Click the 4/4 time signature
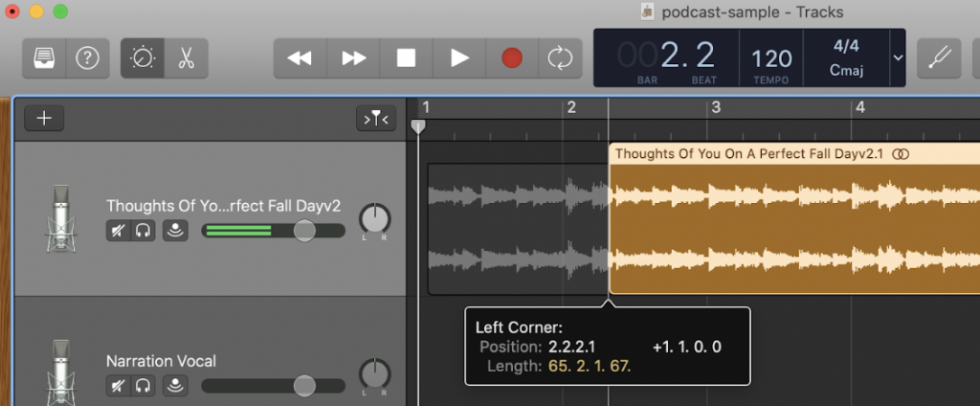The height and width of the screenshot is (406, 980). pyautogui.click(x=846, y=46)
